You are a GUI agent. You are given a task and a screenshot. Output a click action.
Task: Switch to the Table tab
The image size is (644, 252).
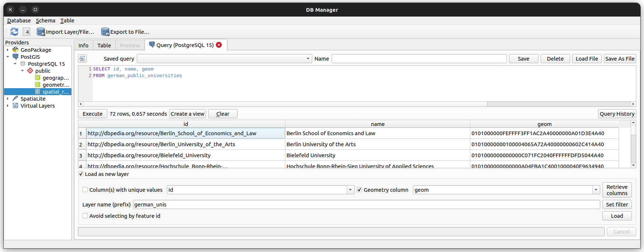pyautogui.click(x=104, y=46)
